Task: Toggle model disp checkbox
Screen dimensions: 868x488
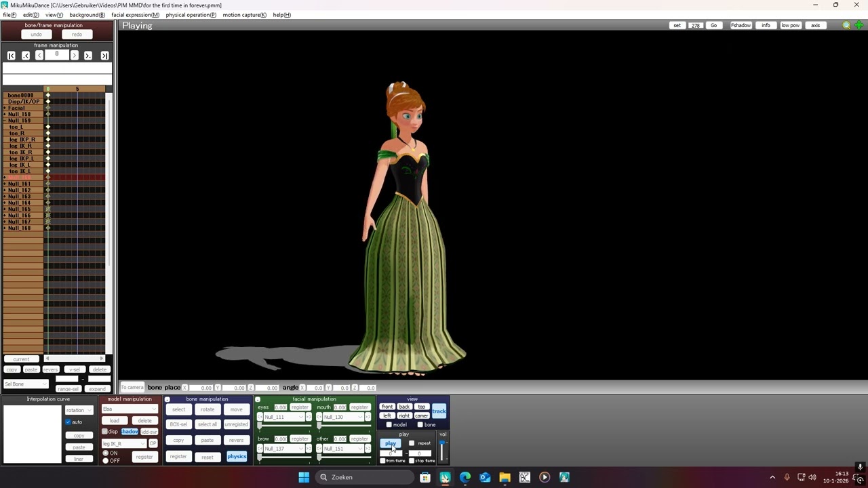Action: (x=104, y=432)
